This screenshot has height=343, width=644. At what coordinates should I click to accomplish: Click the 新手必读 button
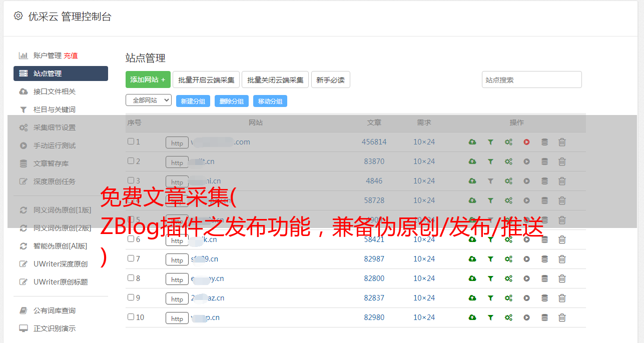click(330, 79)
